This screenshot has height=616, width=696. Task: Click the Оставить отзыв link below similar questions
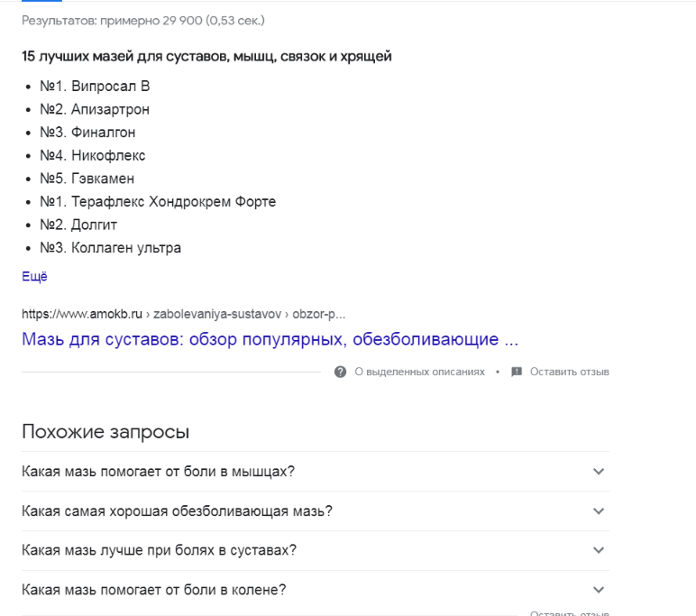pyautogui.click(x=570, y=613)
